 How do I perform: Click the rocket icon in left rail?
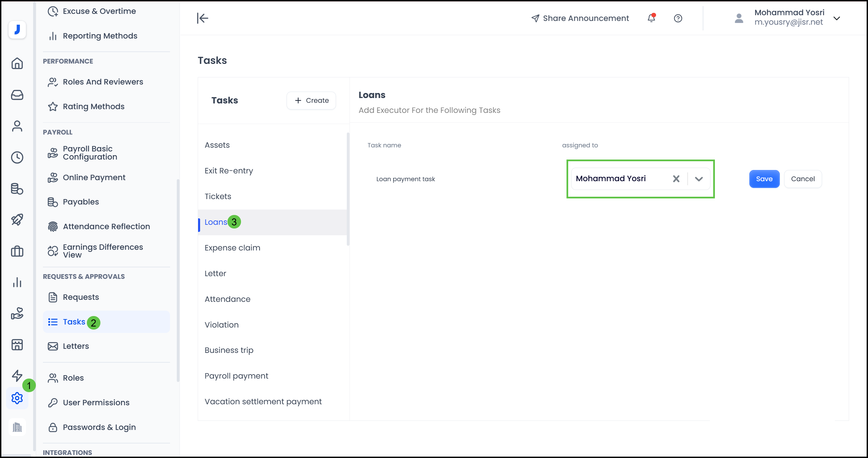coord(17,220)
